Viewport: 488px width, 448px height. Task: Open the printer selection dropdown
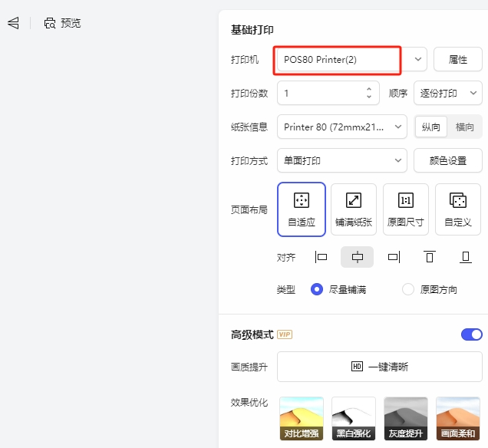[417, 59]
